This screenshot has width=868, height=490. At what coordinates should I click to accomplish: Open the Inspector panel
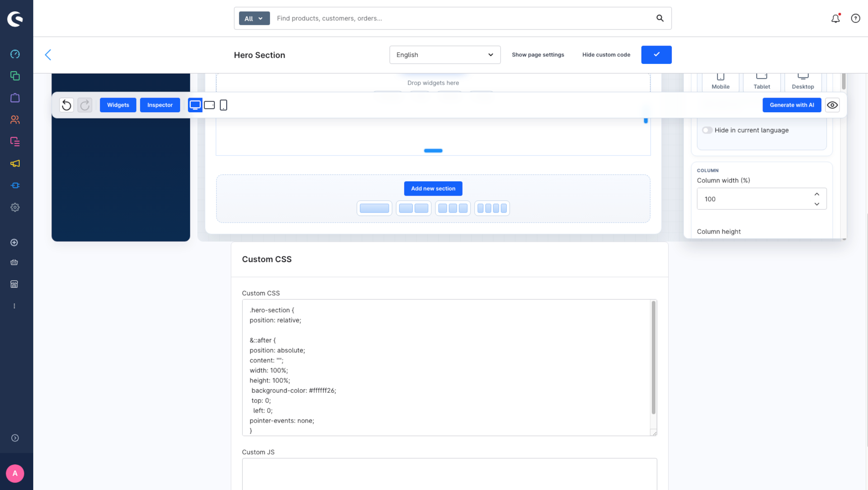pyautogui.click(x=160, y=105)
